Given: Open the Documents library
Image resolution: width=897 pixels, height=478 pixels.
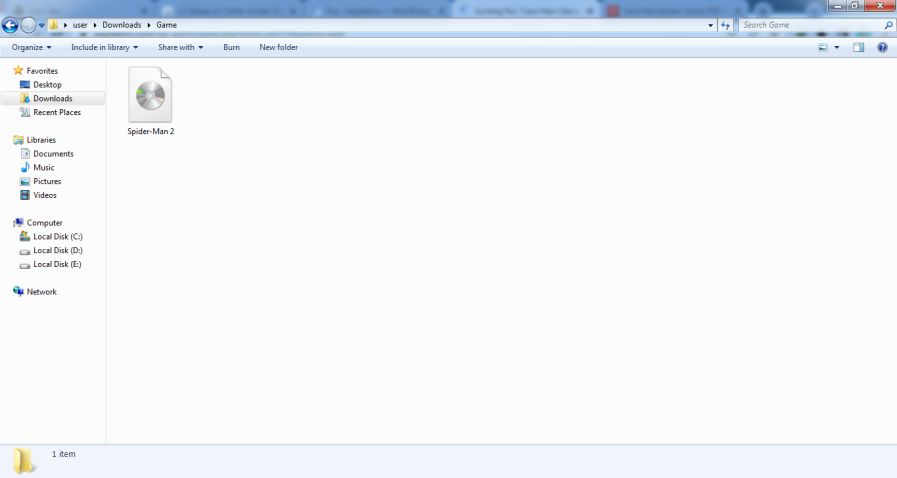Looking at the screenshot, I should 53,154.
